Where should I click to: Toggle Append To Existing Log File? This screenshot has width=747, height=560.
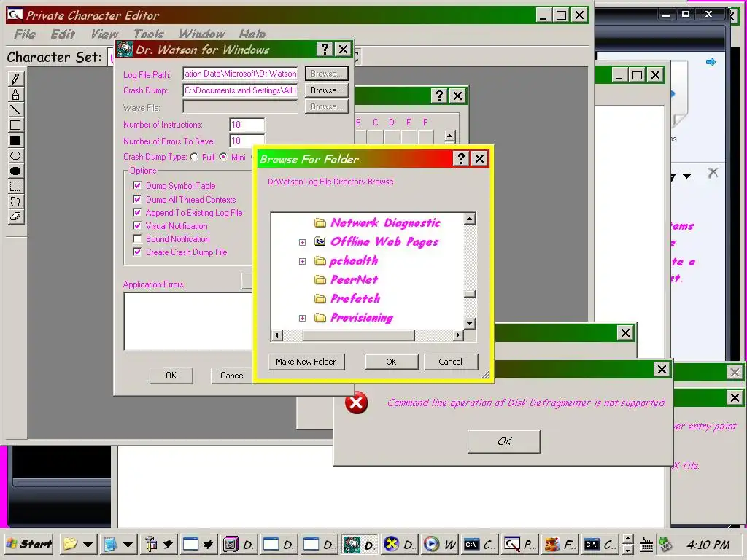point(137,212)
